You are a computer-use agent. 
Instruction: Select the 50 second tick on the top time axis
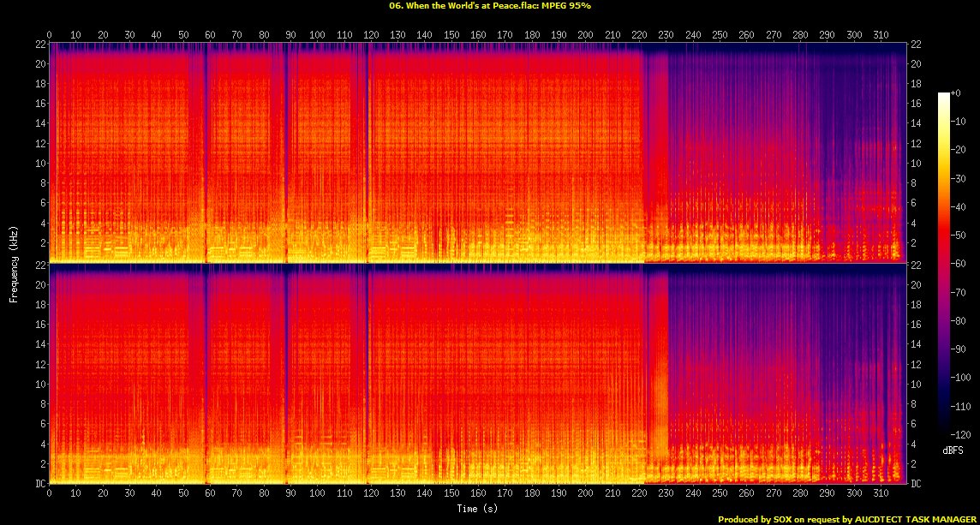183,35
